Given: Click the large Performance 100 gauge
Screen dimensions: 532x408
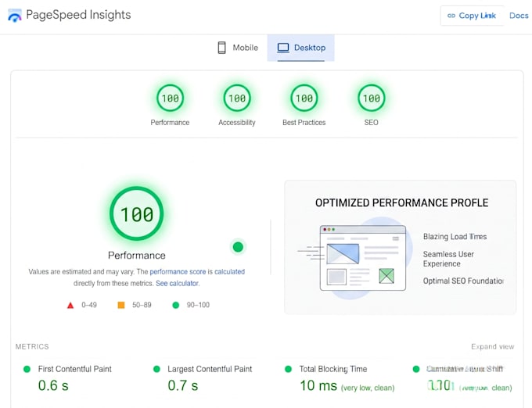Looking at the screenshot, I should [x=137, y=213].
